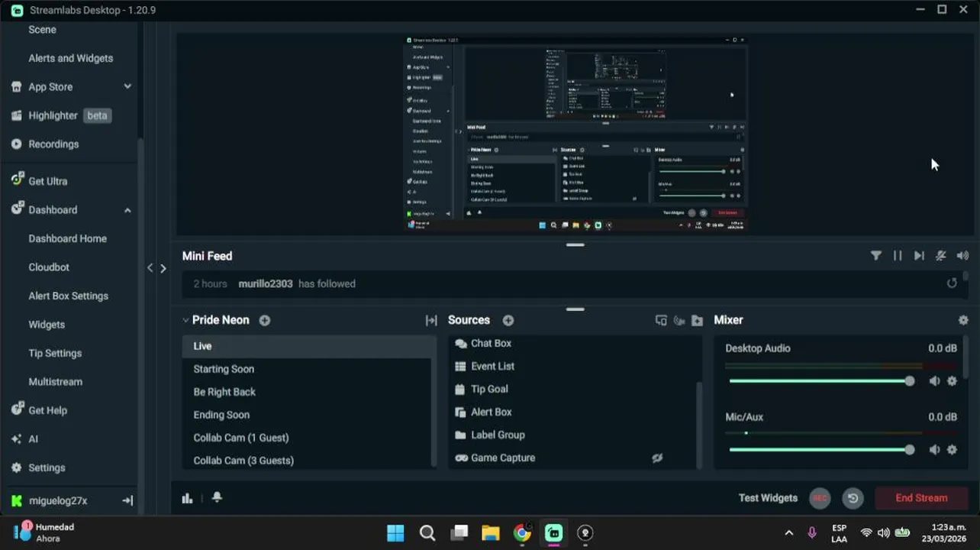The width and height of the screenshot is (980, 550).
Task: Log out with arrow beside miguelog27x
Action: tap(127, 500)
